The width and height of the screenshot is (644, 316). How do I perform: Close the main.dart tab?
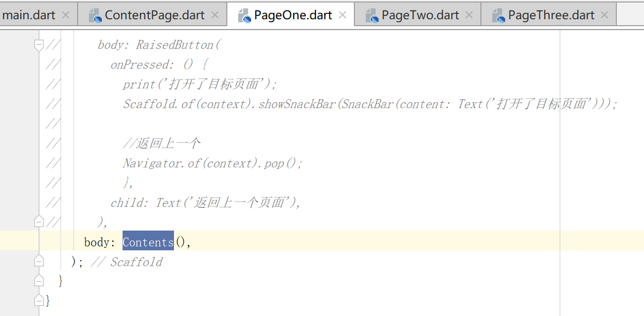point(66,15)
